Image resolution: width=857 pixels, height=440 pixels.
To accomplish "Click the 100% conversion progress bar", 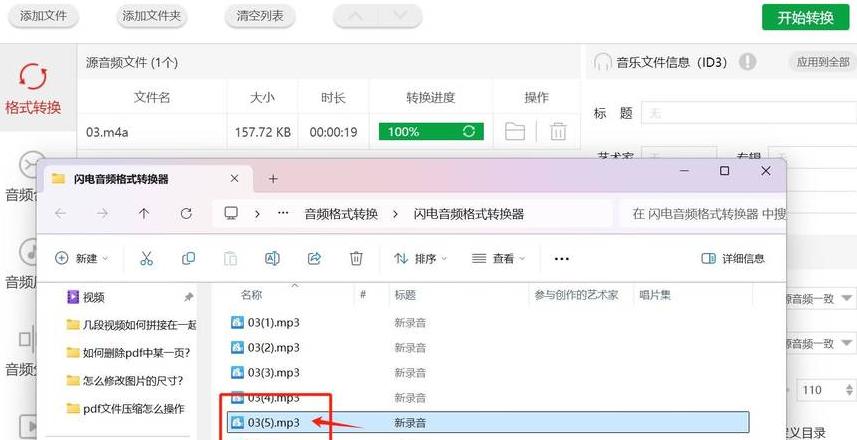I will [431, 132].
